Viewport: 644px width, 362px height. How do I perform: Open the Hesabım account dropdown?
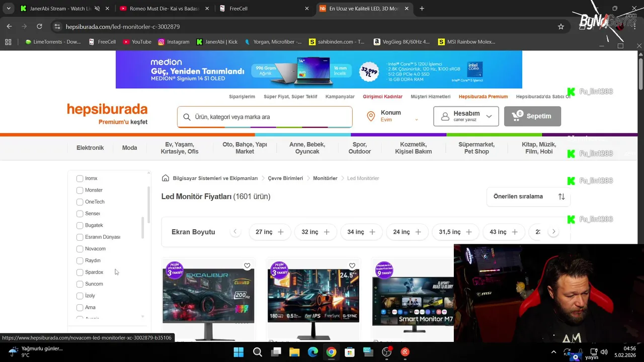(x=466, y=116)
